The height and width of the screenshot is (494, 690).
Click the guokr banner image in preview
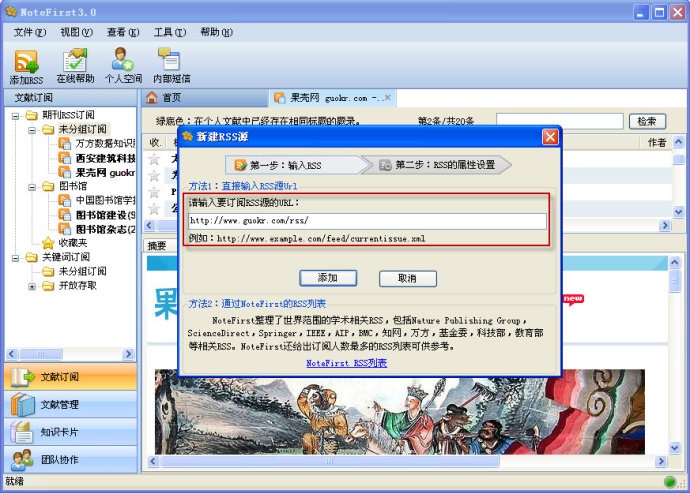pos(400,412)
